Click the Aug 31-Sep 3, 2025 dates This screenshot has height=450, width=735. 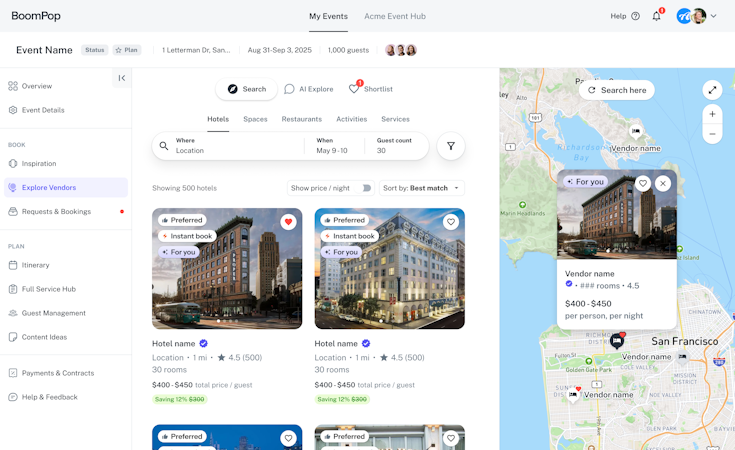pos(279,50)
